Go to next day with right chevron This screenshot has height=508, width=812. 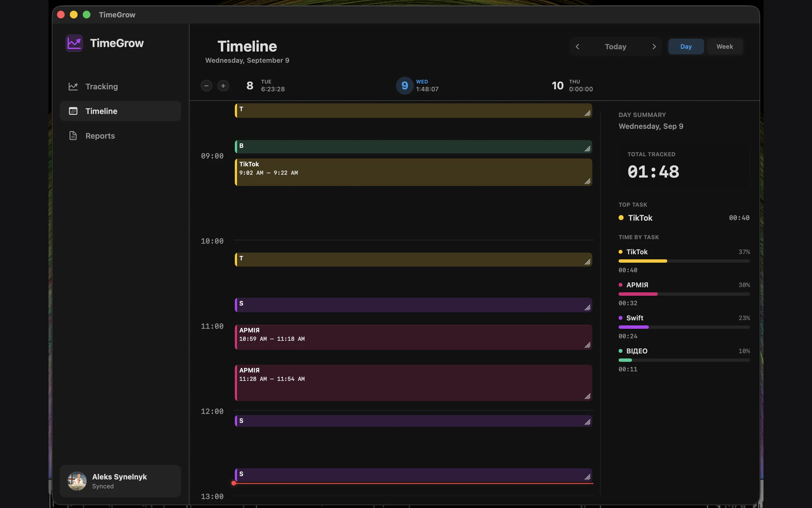point(654,46)
